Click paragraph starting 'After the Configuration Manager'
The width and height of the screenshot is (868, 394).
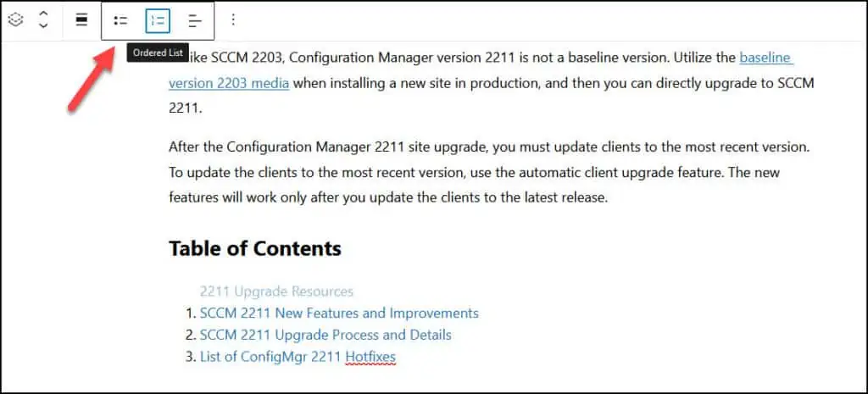coord(489,172)
